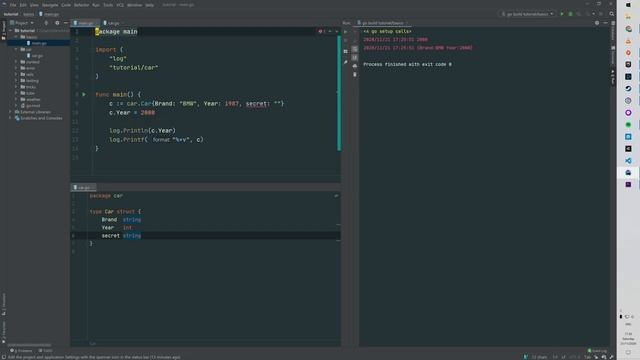This screenshot has height=360, width=640.
Task: Select main.go editor tab
Action: (x=85, y=23)
